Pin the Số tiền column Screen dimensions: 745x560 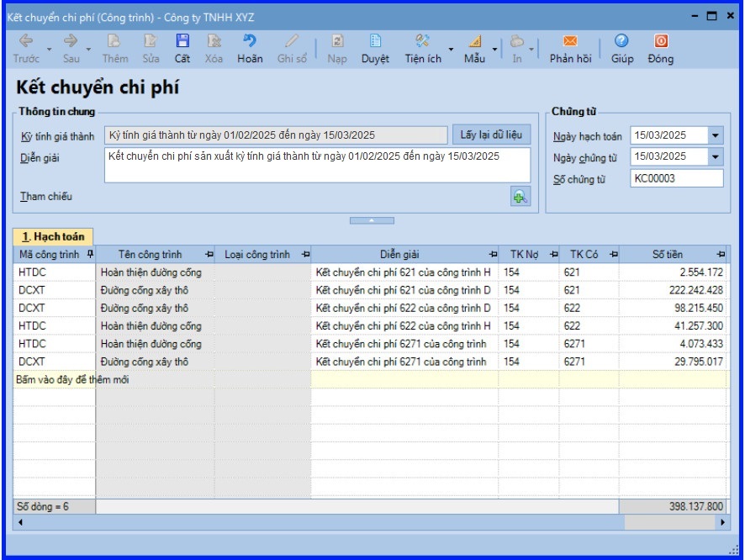click(721, 255)
